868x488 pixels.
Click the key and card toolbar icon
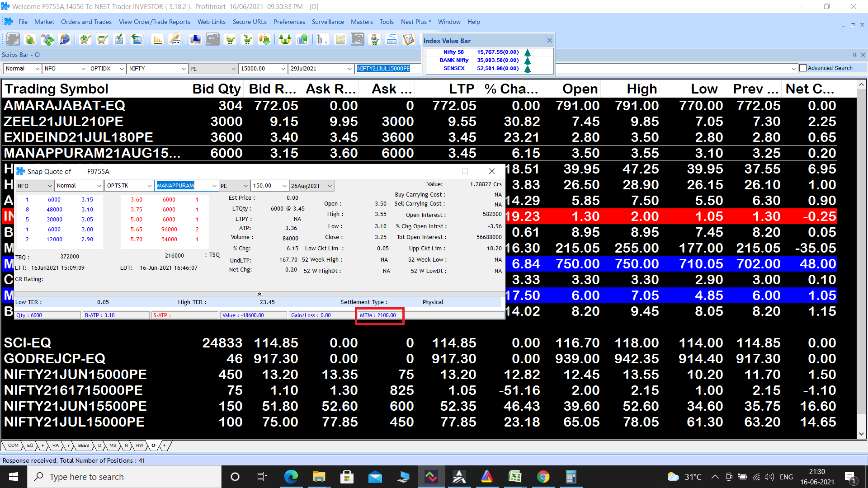(175, 40)
